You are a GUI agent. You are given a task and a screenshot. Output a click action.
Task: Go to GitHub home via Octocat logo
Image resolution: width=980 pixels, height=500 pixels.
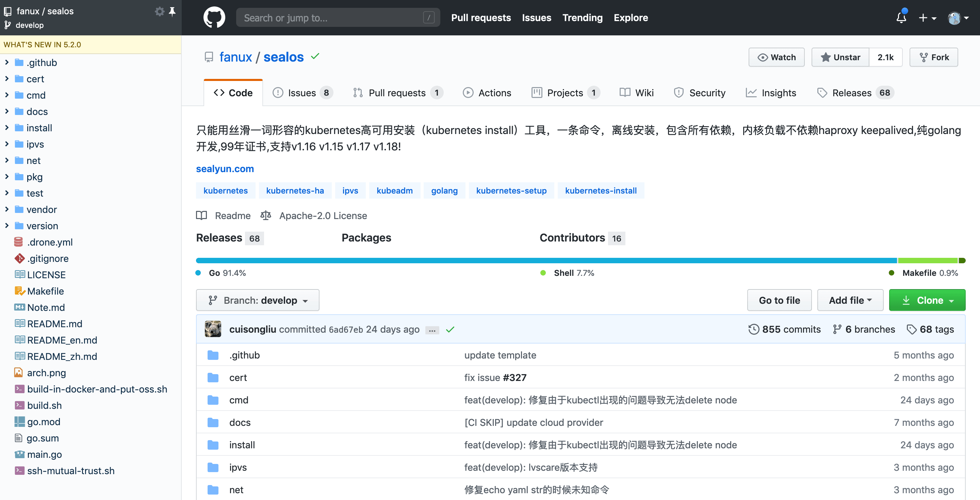tap(214, 17)
